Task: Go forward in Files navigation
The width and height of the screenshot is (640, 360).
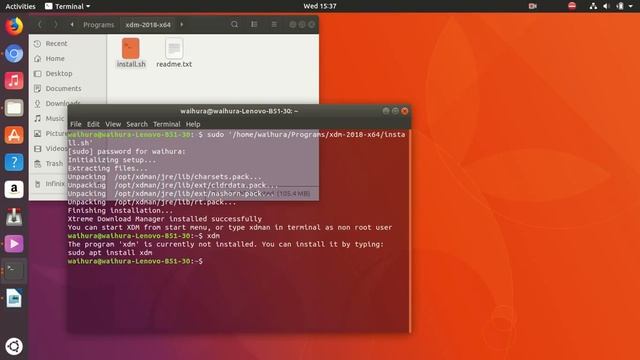Action: click(56, 24)
